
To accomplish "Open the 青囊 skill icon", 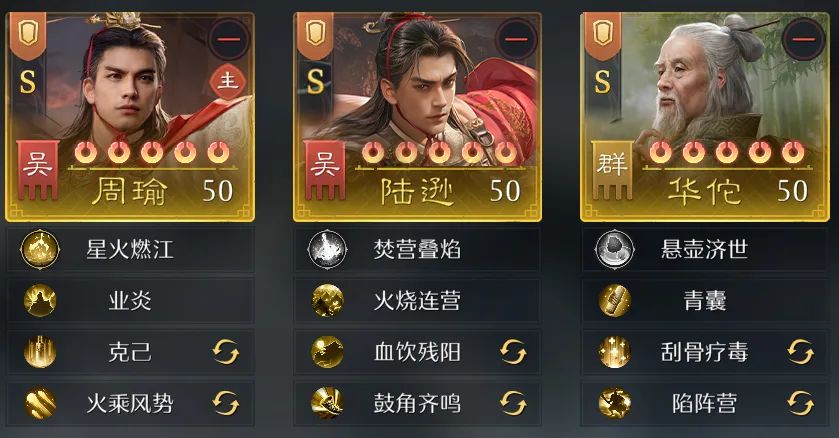I will 615,301.
